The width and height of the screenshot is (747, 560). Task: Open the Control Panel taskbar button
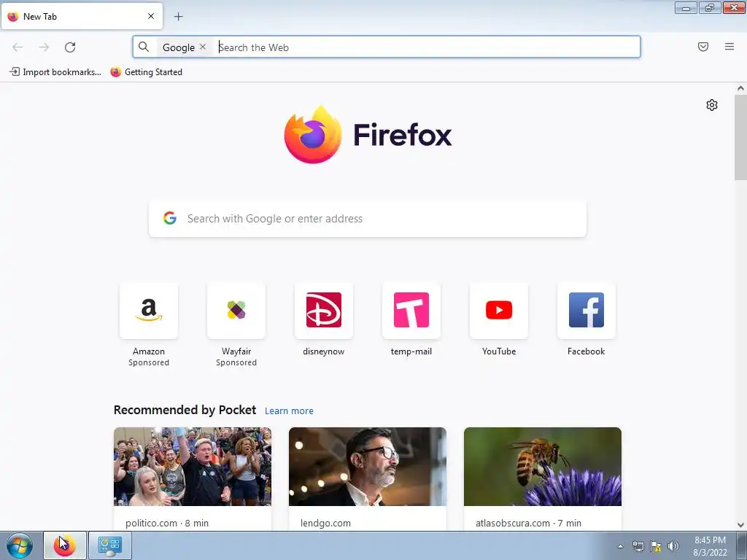[110, 545]
